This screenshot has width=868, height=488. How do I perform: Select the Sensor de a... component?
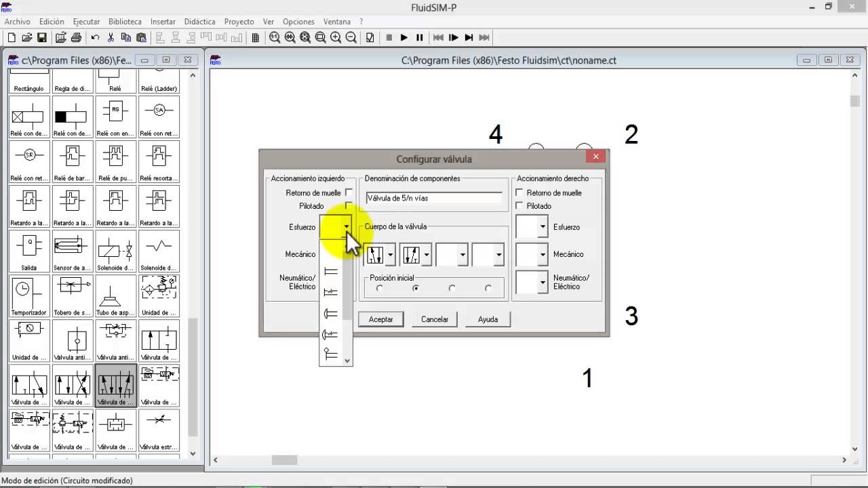click(x=72, y=251)
